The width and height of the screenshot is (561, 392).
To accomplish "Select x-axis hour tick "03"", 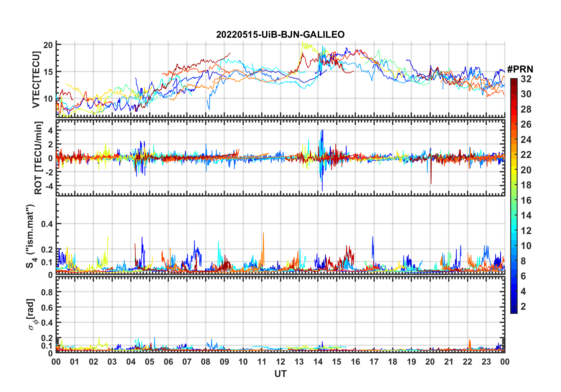I will click(112, 362).
